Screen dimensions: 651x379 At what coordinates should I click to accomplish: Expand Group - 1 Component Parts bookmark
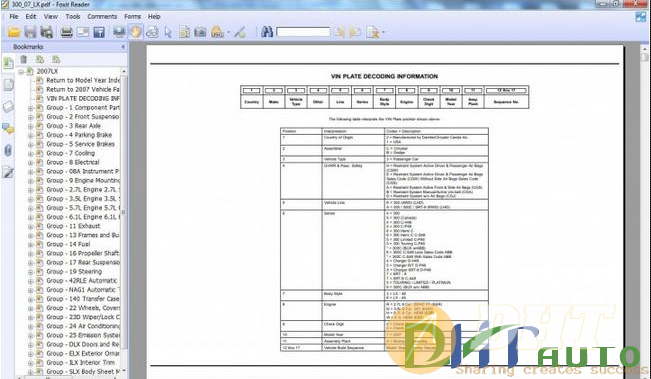[31, 108]
